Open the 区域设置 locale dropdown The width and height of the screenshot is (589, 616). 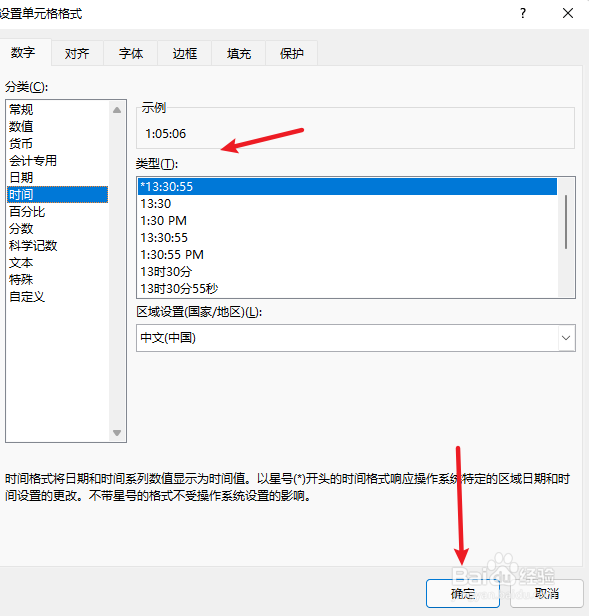coord(356,338)
